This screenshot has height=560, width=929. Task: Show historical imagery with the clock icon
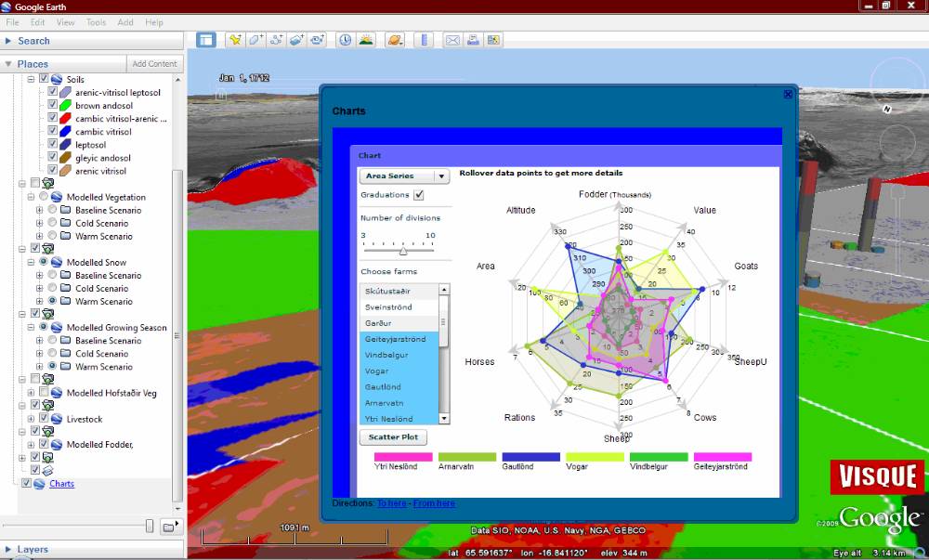click(x=344, y=40)
